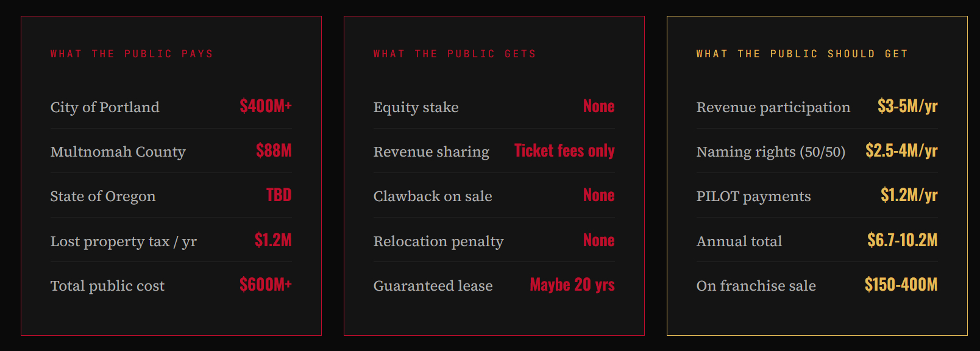The width and height of the screenshot is (980, 351).
Task: Click the "What the Public Gets" heading
Action: 455,54
